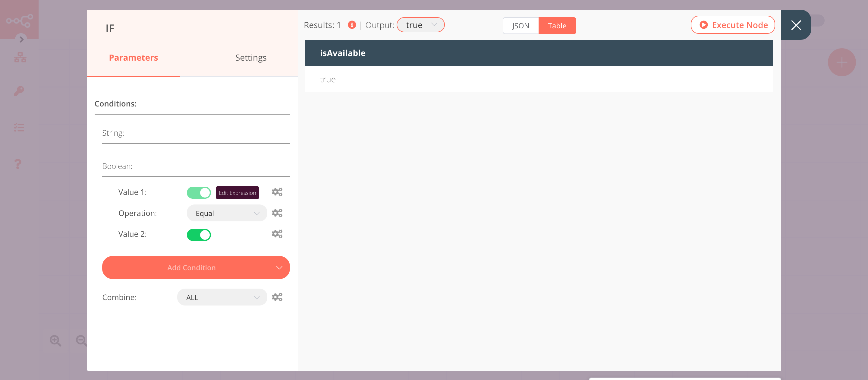Toggle the Value 2 boolean switch
The height and width of the screenshot is (380, 868).
tap(199, 234)
